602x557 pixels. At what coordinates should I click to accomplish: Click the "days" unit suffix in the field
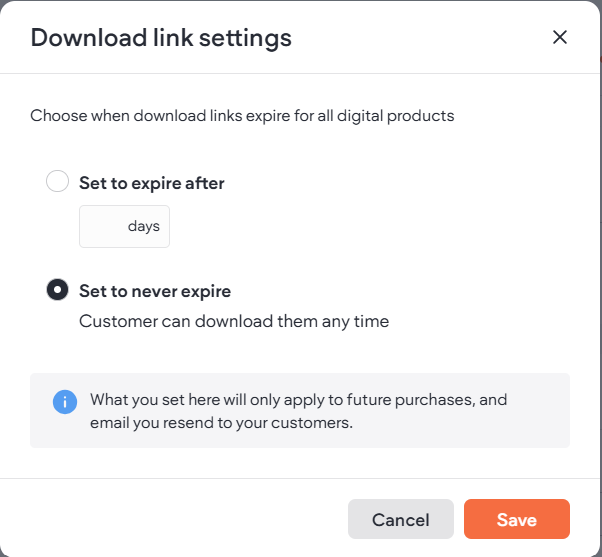point(144,227)
